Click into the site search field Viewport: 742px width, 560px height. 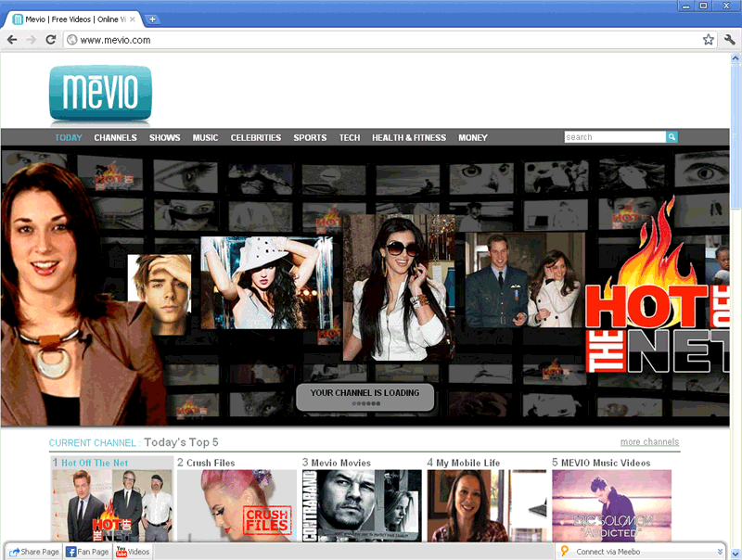[614, 137]
